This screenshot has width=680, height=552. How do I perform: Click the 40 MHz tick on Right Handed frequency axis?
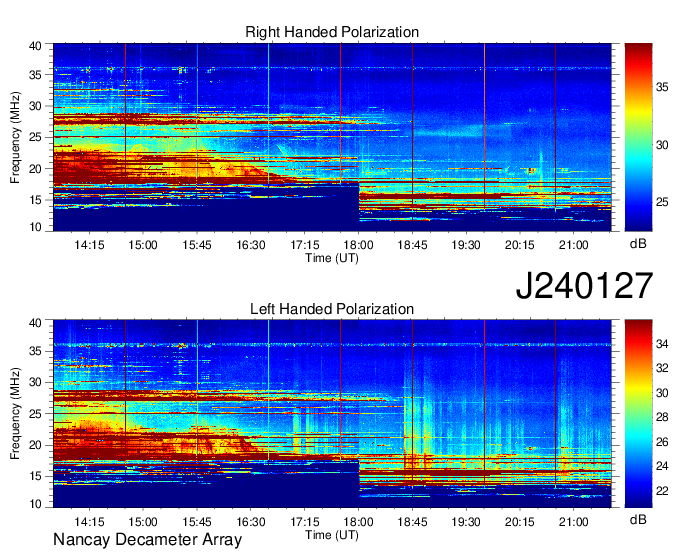35,46
